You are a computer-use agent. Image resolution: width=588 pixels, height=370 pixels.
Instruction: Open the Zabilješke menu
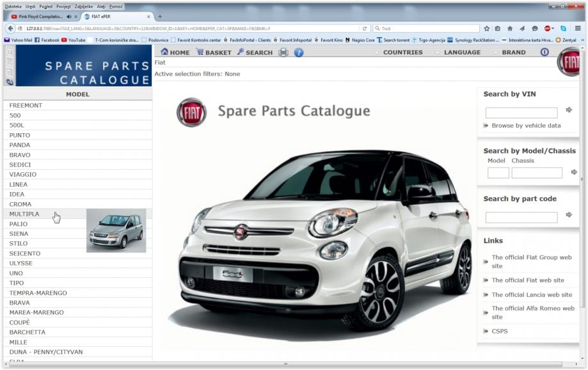(84, 6)
